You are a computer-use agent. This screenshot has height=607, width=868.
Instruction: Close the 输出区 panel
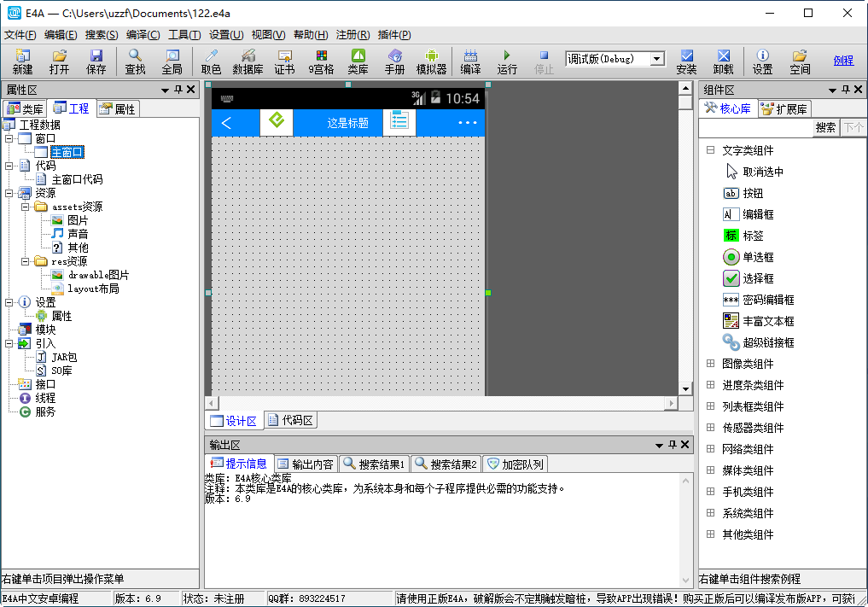pyautogui.click(x=684, y=444)
